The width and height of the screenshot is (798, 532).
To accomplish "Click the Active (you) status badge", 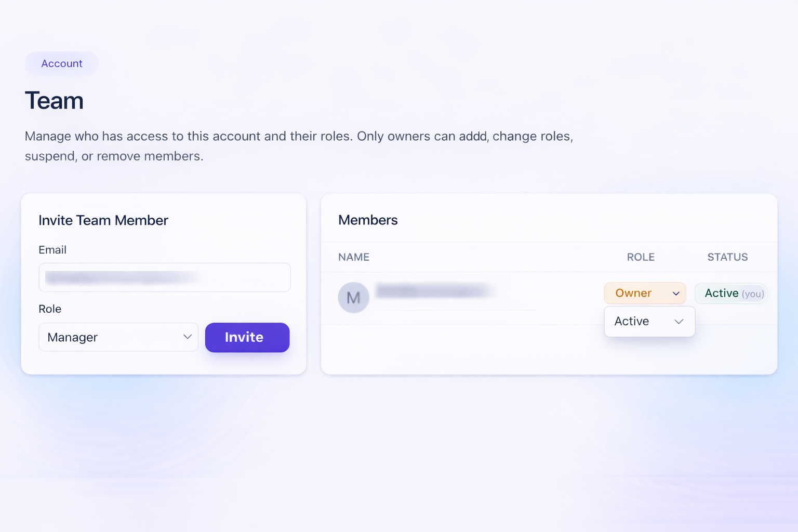I will coord(731,294).
